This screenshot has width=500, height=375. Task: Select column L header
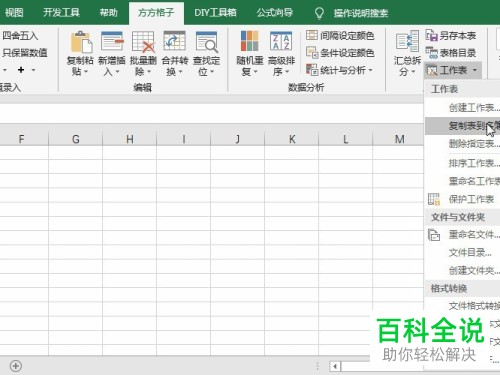tap(346, 139)
